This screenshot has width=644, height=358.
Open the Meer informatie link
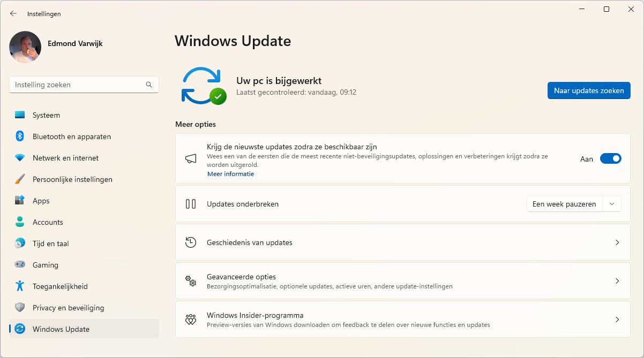[230, 174]
